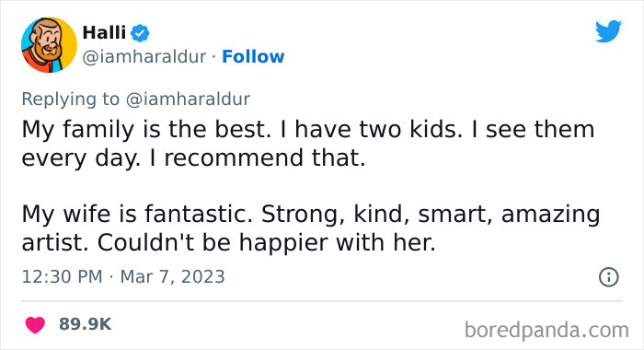This screenshot has width=644, height=350.
Task: View the 89.9K likes count
Action: (x=85, y=324)
